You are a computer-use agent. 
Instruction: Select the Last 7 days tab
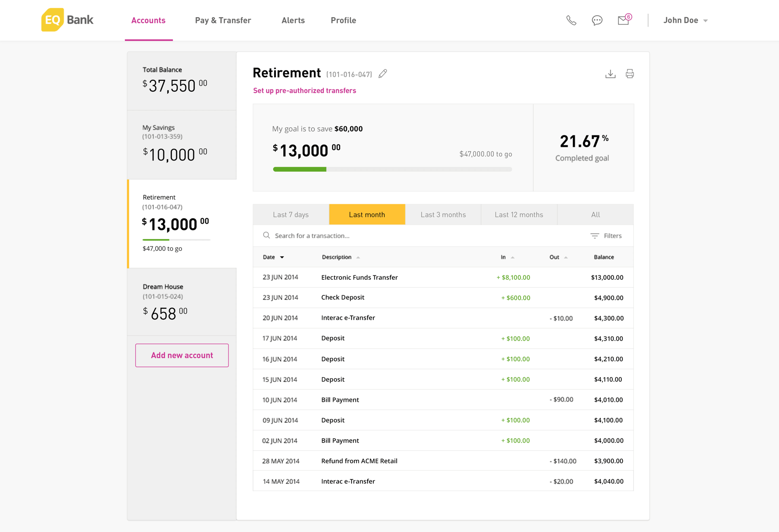(x=291, y=215)
